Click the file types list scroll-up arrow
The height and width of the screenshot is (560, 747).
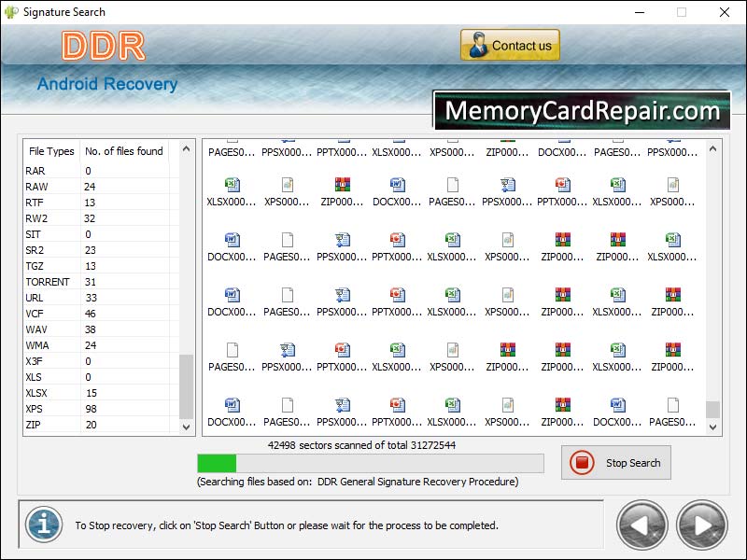click(186, 148)
